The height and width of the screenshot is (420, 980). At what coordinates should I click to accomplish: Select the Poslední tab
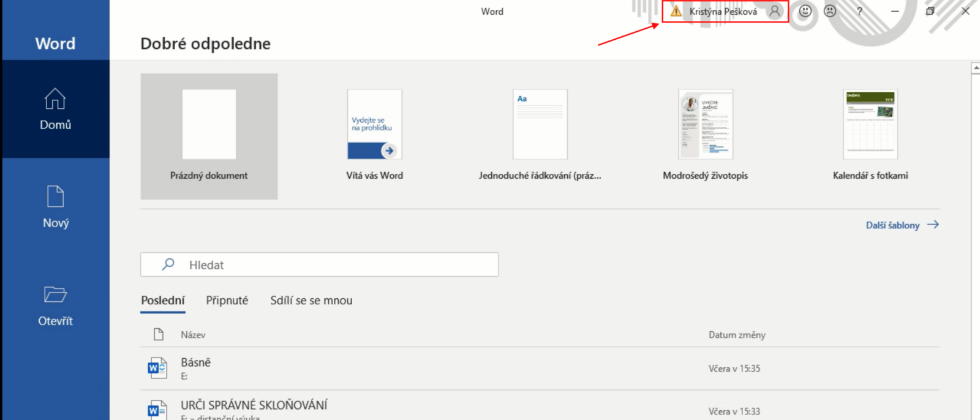162,301
